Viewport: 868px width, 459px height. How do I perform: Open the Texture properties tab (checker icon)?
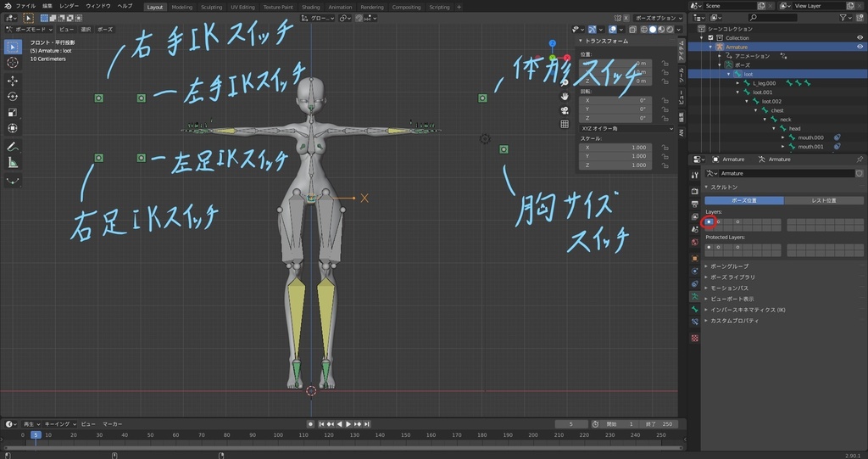[695, 338]
